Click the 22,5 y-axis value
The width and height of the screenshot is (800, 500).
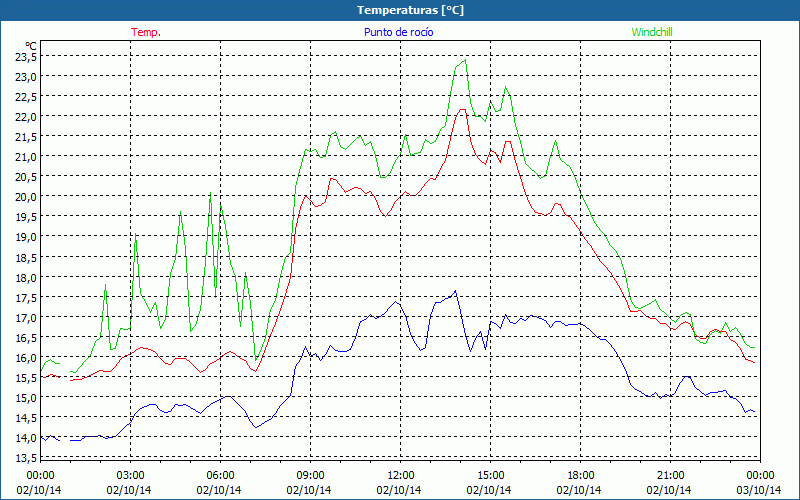pos(26,97)
